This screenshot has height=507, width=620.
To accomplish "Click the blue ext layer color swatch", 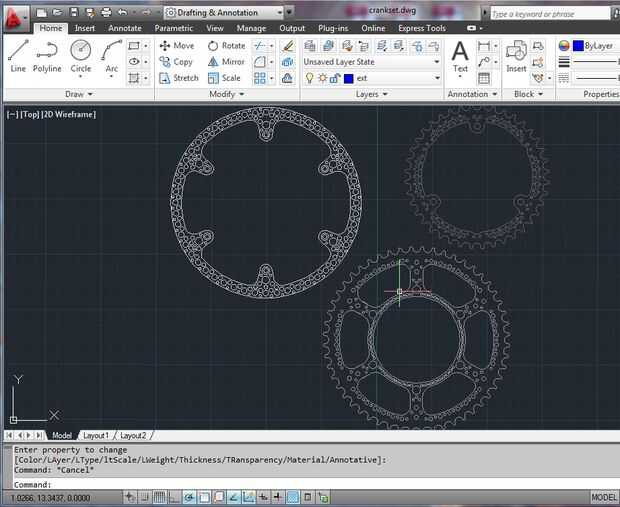I will 348,78.
